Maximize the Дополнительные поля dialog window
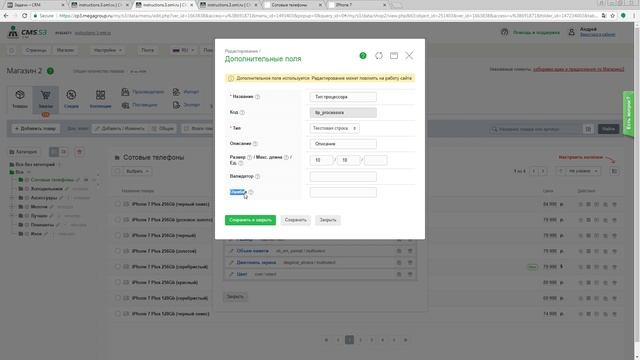Screen dimensions: 640x360 click(394, 56)
